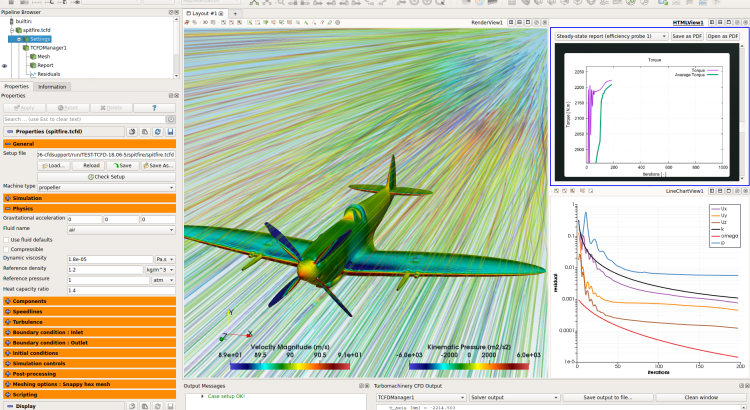Click the Save As... button
The image size is (750, 410).
coord(158,166)
